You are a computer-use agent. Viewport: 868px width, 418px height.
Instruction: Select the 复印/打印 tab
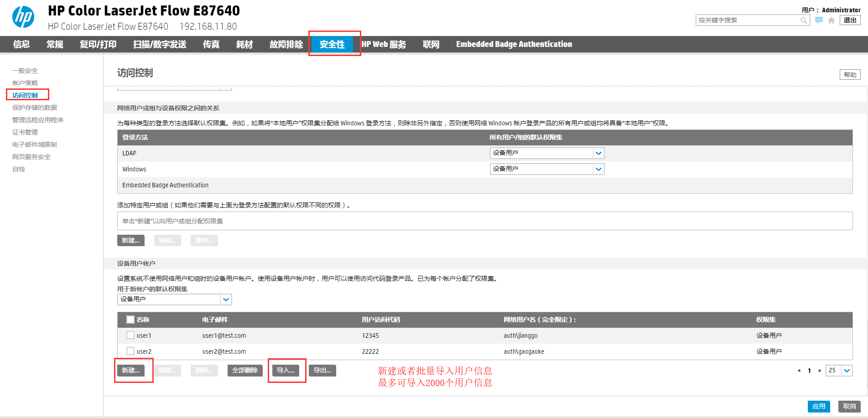(98, 44)
